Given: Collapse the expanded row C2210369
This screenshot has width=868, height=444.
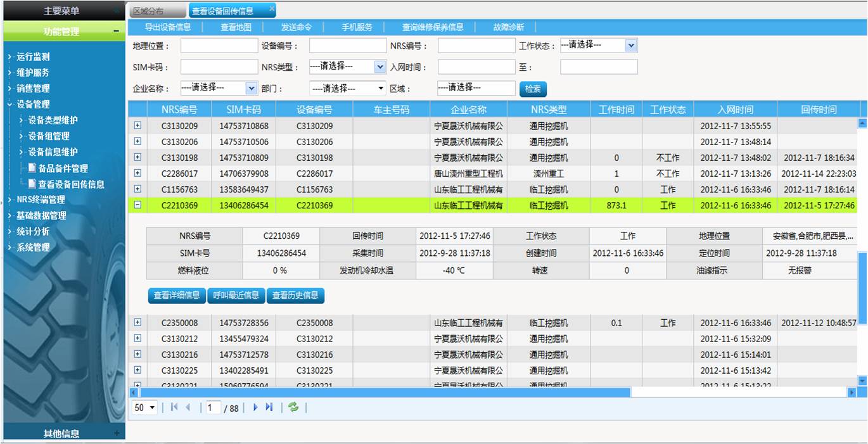Looking at the screenshot, I should 137,205.
